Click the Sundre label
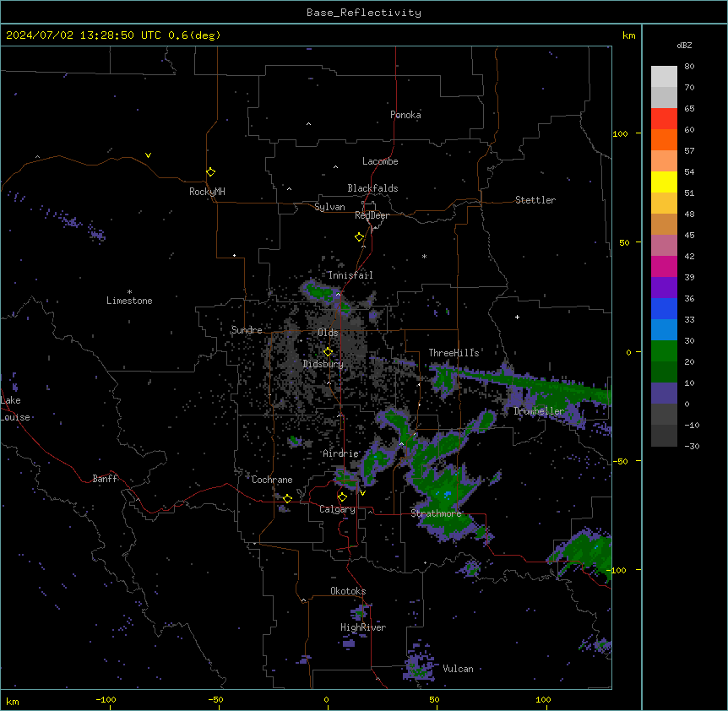Screen dimensions: 728x711 [x=247, y=330]
